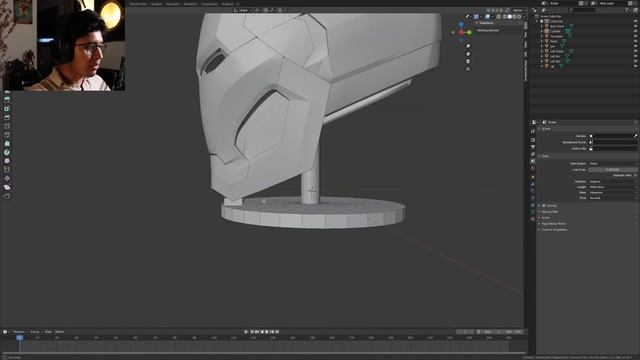Screen dimensions: 640x360
Task: Click the Background Scene field
Action: (x=613, y=142)
